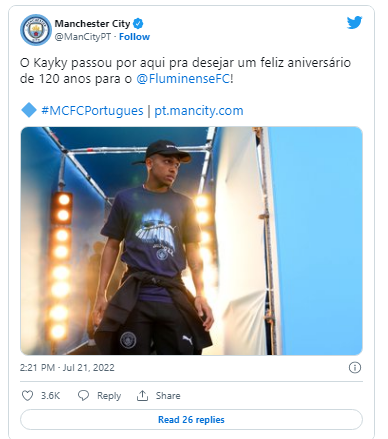Screen dimensions: 388x439
Task: Click the share upload arrow icon
Action: click(142, 395)
